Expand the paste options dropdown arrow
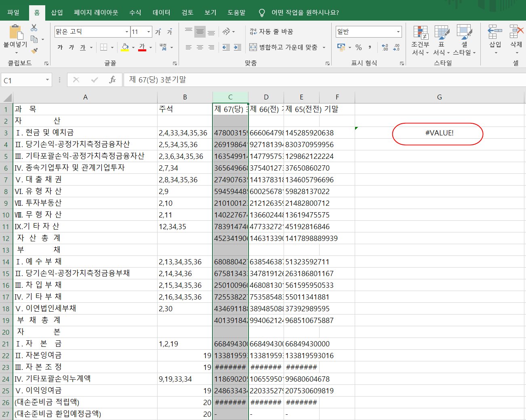 16,52
